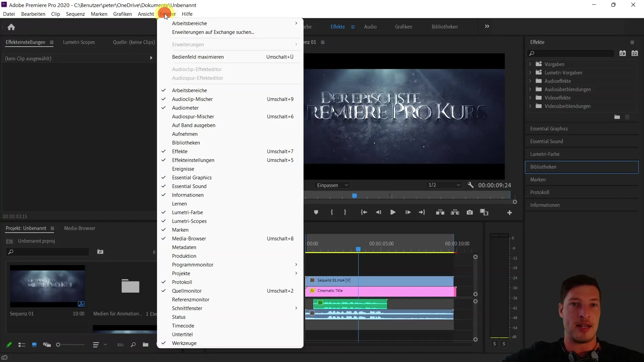Toggle visibility of Effekte panel
The image size is (644, 362).
(x=179, y=151)
